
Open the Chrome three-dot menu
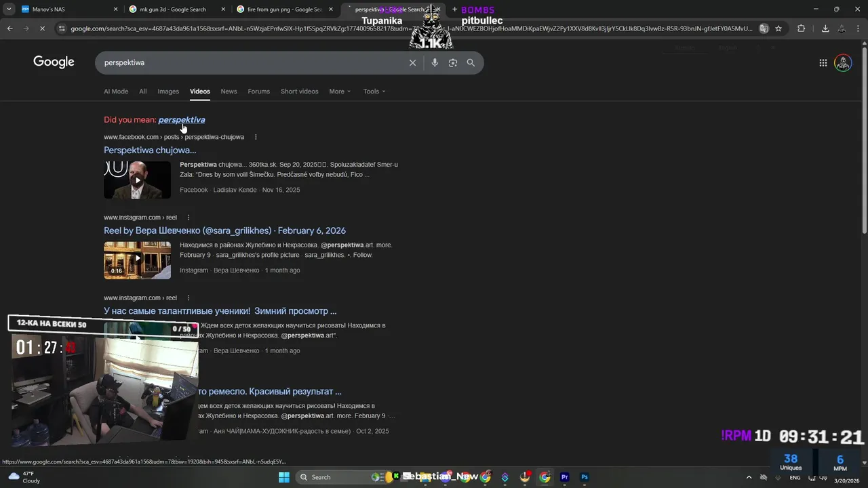click(x=859, y=28)
